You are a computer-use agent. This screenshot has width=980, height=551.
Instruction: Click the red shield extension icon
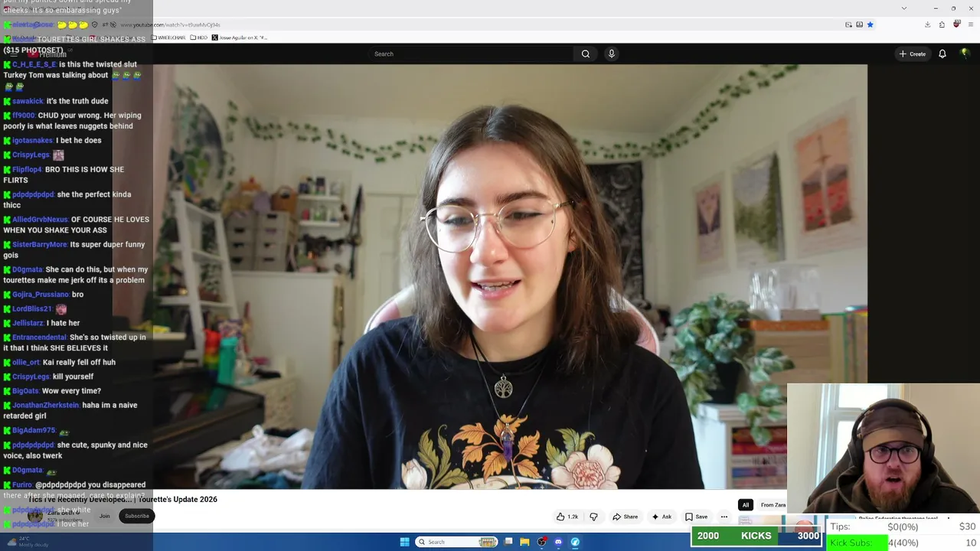pyautogui.click(x=956, y=24)
